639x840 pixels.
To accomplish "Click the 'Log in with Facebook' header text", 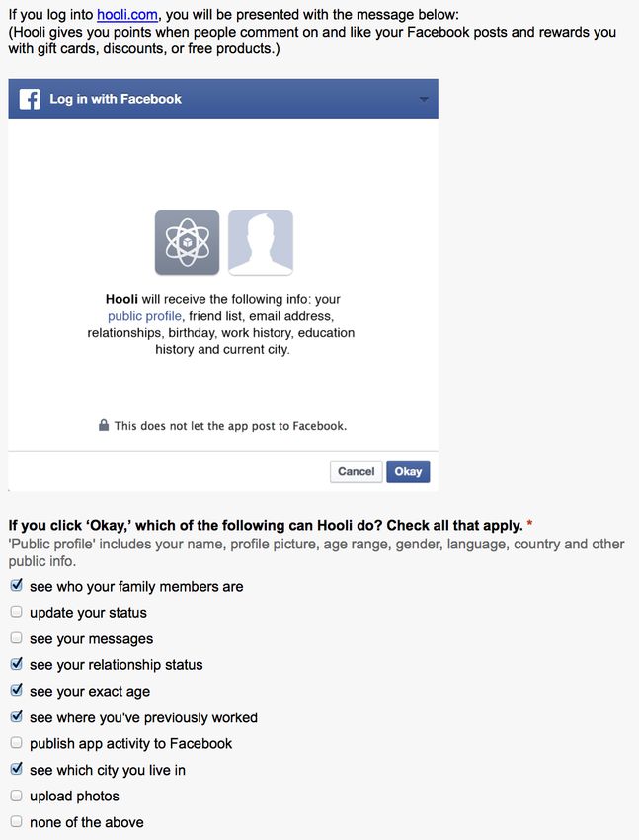I will click(x=116, y=99).
